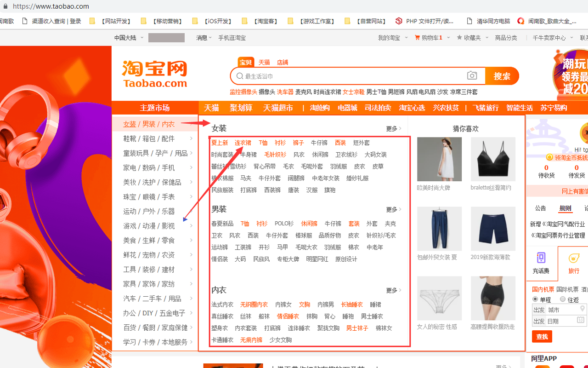
Task: Click the Taobao.com logo
Action: coord(155,74)
